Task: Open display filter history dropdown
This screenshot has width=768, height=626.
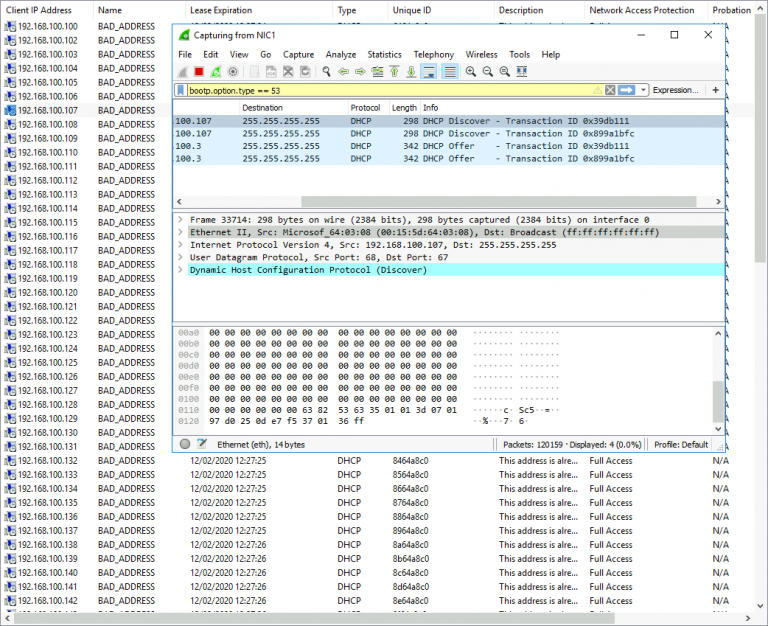Action: pyautogui.click(x=643, y=90)
